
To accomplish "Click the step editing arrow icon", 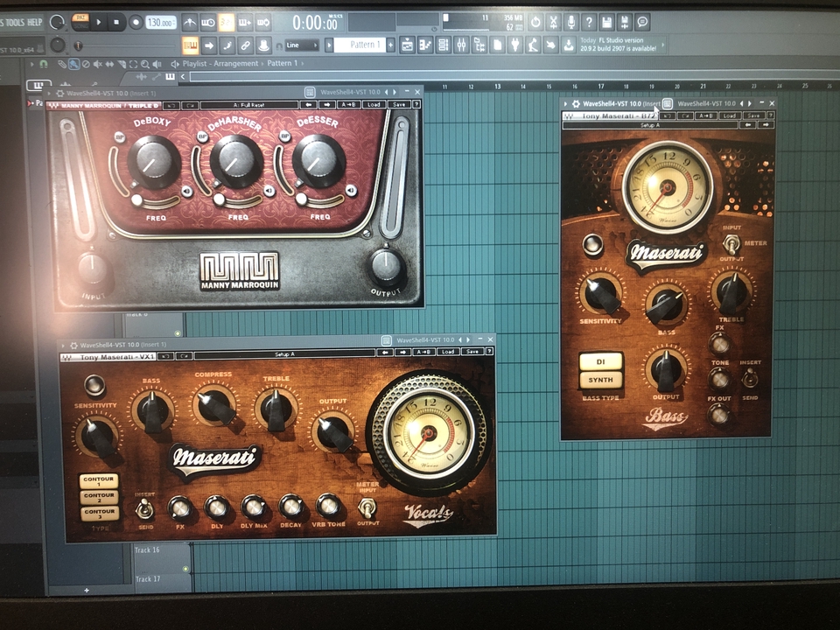I will [x=209, y=45].
